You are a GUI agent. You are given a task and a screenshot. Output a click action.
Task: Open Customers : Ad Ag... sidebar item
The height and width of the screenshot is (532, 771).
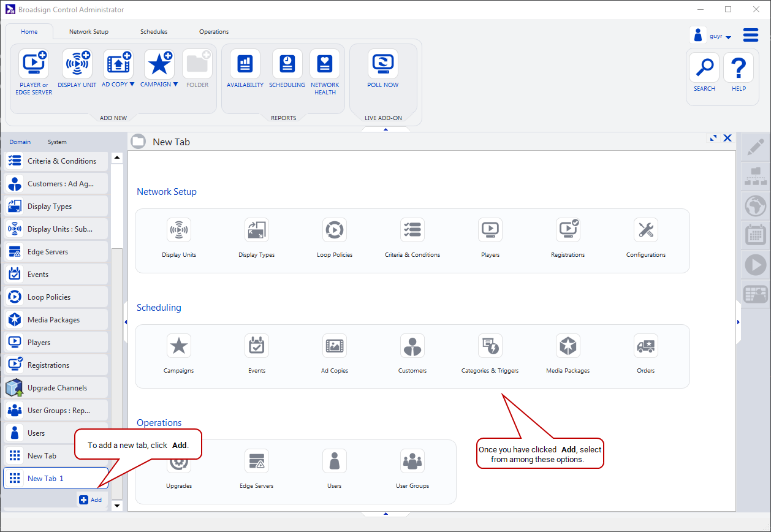tap(56, 184)
